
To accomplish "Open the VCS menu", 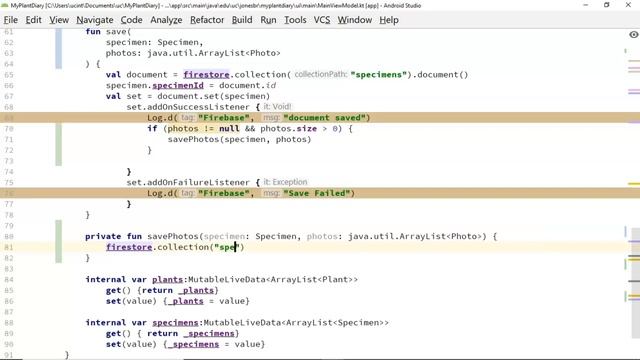I will (322, 20).
